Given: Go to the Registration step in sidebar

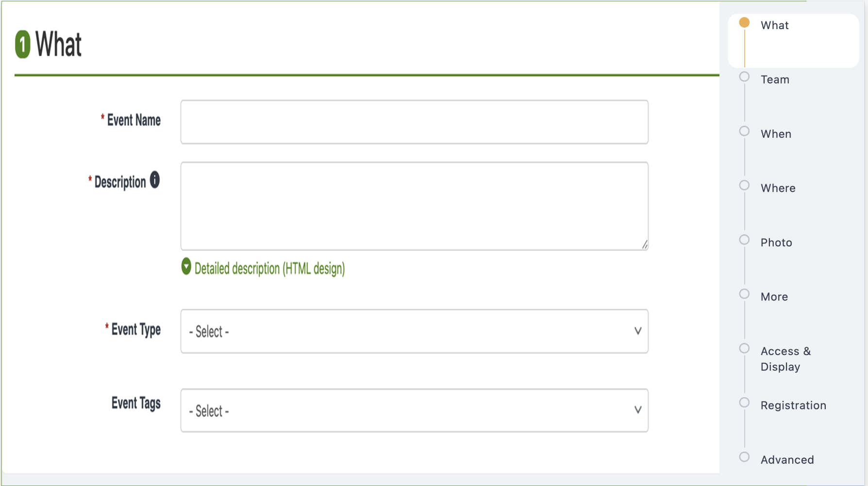Looking at the screenshot, I should [793, 405].
